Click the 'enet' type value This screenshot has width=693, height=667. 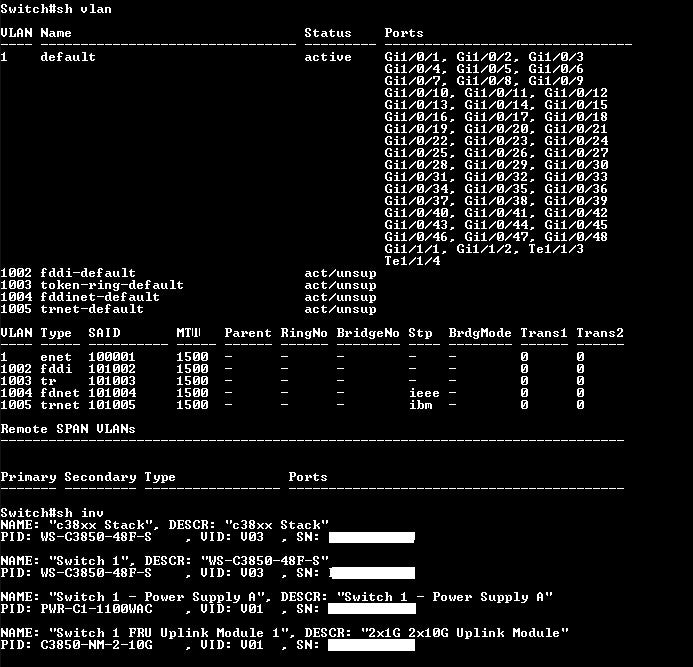56,356
